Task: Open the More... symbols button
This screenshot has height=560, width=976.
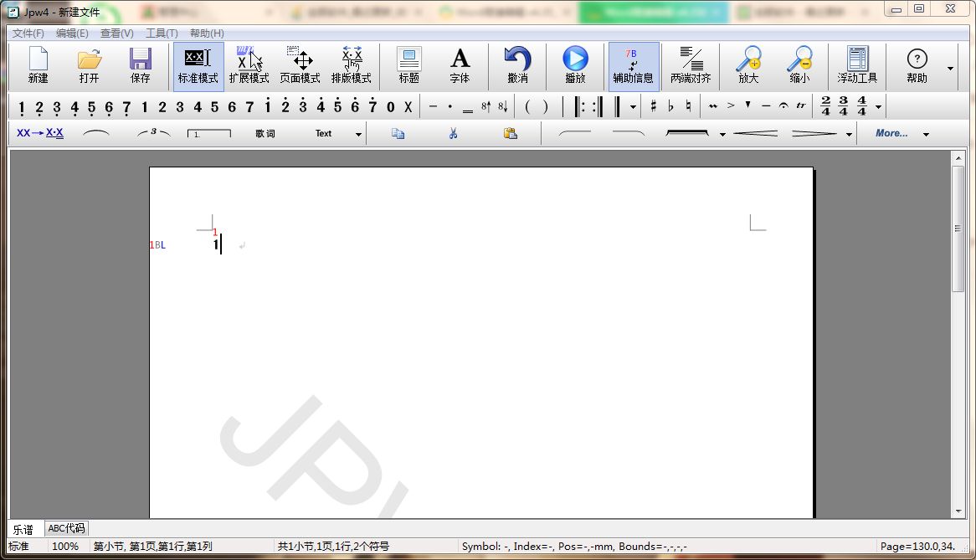Action: [x=891, y=133]
